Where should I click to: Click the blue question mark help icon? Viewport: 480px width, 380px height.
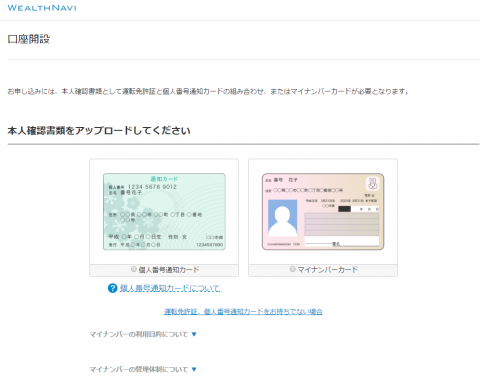point(112,288)
